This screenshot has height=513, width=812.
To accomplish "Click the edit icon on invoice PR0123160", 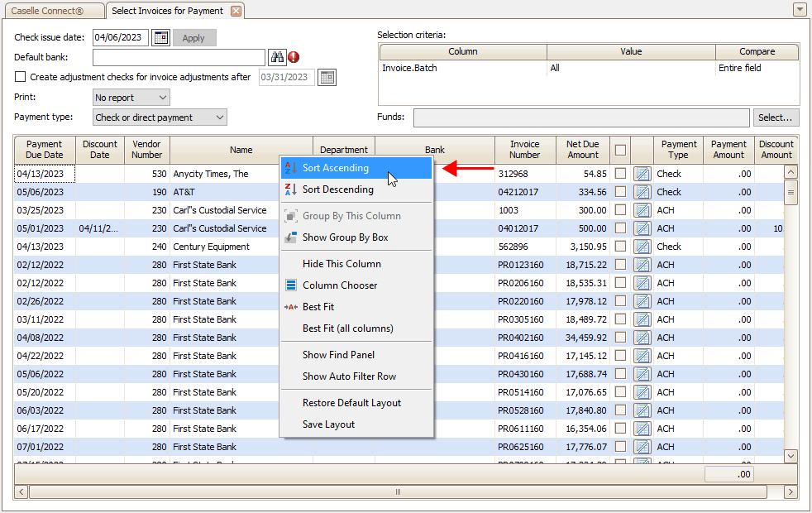I will click(642, 265).
